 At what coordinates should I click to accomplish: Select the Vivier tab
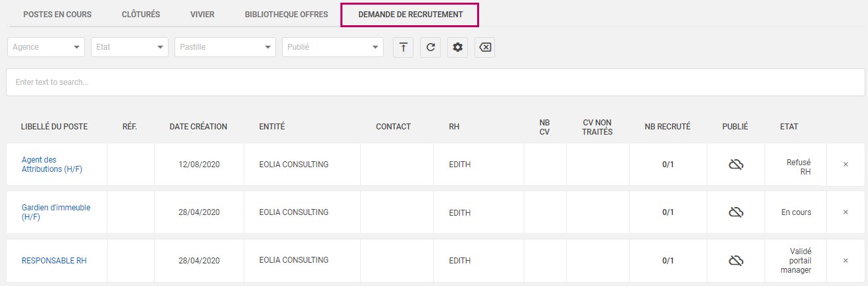202,15
